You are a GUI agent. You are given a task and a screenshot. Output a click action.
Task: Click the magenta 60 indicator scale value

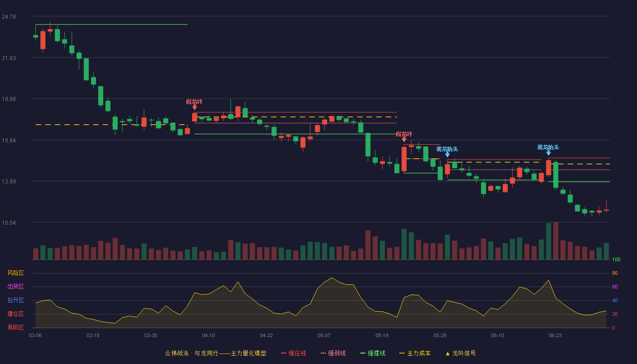pyautogui.click(x=615, y=287)
